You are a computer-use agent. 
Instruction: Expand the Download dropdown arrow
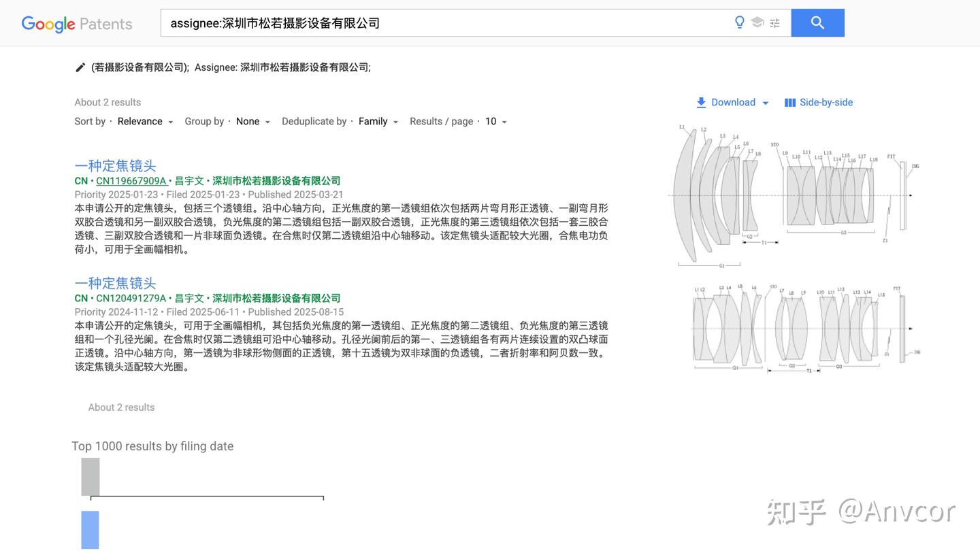pyautogui.click(x=766, y=103)
